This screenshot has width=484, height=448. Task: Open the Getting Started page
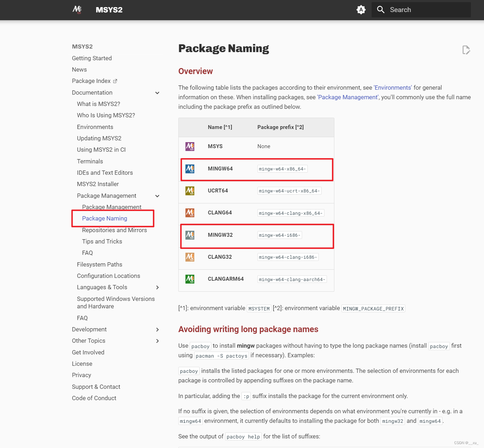tap(92, 58)
